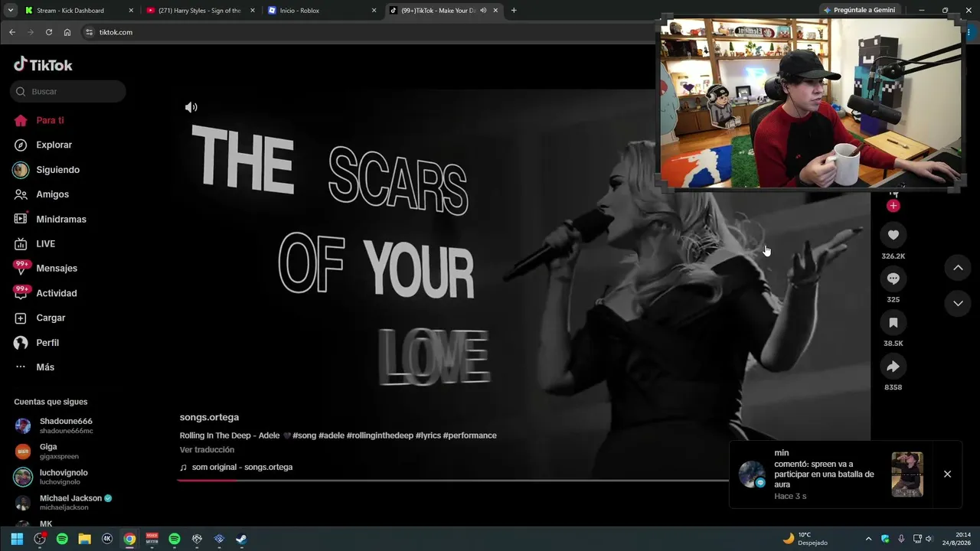Go to previous video with up arrow
980x551 pixels.
coord(958,268)
